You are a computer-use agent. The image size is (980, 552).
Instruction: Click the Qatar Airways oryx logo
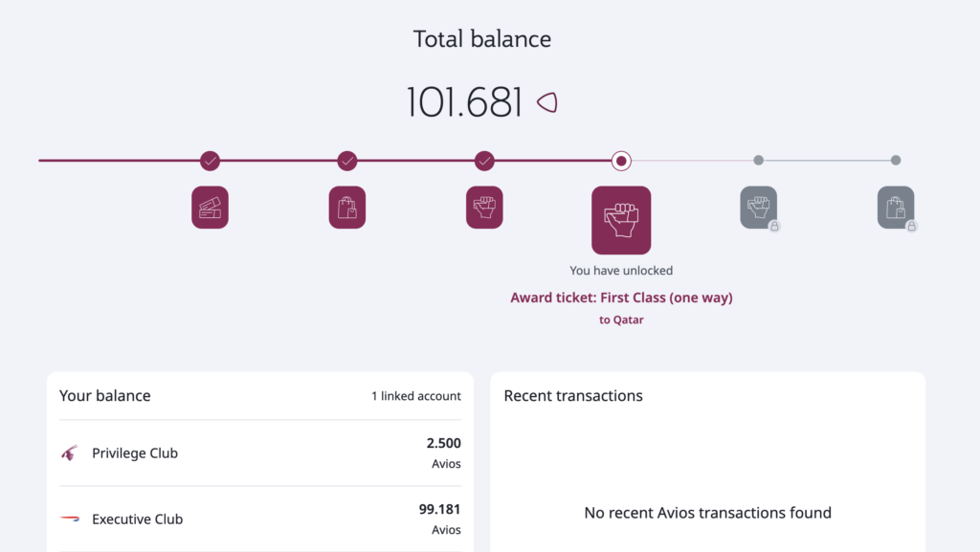click(69, 453)
